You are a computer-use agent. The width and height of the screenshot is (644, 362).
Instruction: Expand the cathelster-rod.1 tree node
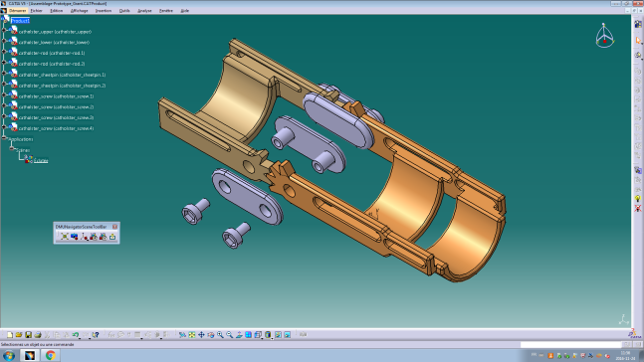[x=4, y=52]
